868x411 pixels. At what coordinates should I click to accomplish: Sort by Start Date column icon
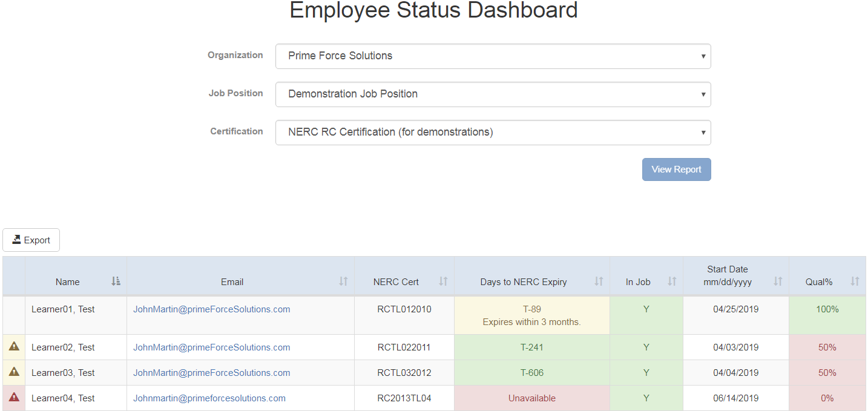(778, 281)
